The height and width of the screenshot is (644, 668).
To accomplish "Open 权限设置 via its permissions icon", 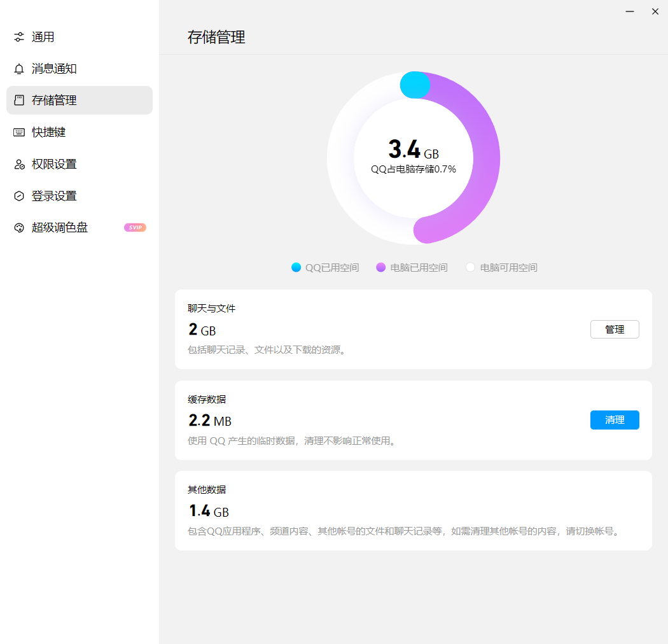I will tap(18, 164).
